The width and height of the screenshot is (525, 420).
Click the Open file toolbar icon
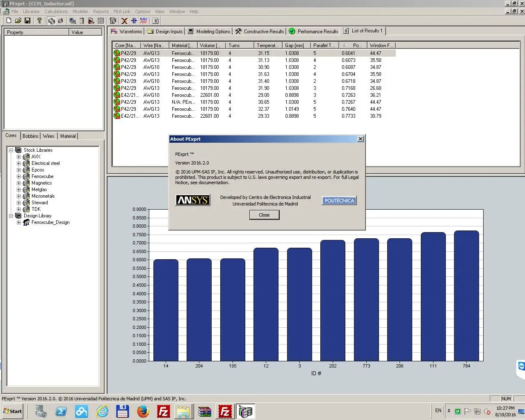18,21
